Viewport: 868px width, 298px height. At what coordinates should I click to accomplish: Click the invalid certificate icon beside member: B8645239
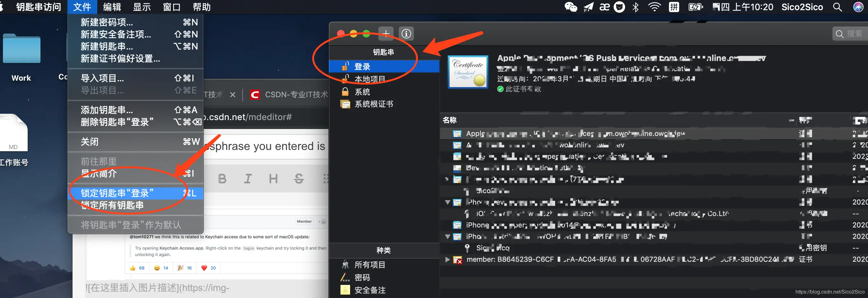click(457, 260)
